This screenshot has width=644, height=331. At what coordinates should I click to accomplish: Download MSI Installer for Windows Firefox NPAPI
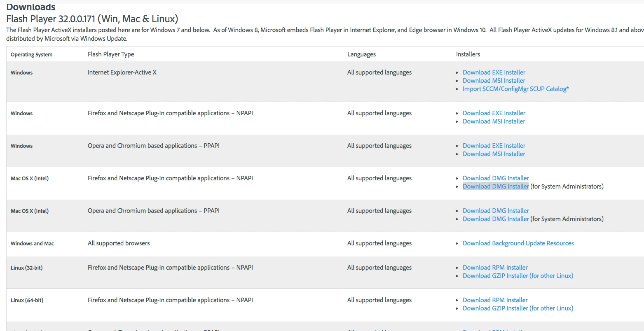click(494, 121)
